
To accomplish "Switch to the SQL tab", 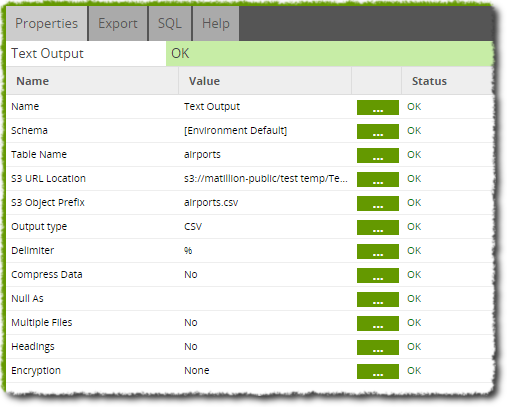I will pos(170,24).
